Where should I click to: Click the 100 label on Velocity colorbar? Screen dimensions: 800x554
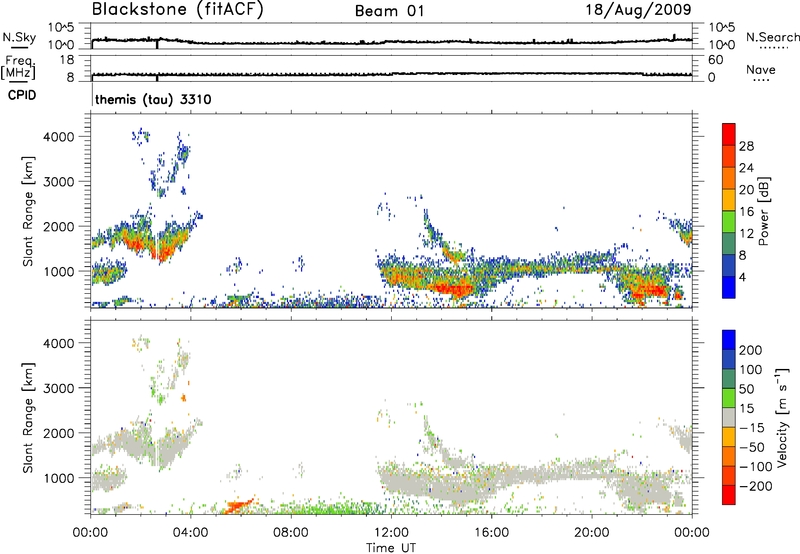pyautogui.click(x=751, y=369)
